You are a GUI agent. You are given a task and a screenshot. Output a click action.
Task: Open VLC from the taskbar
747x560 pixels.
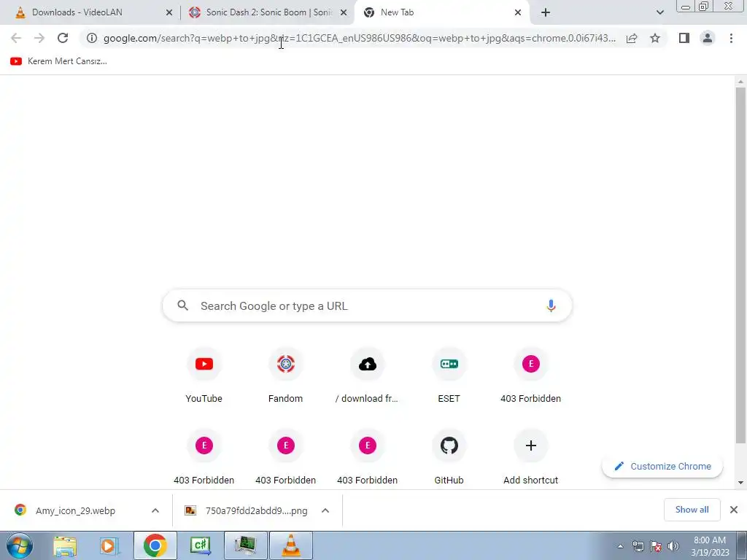[291, 545]
